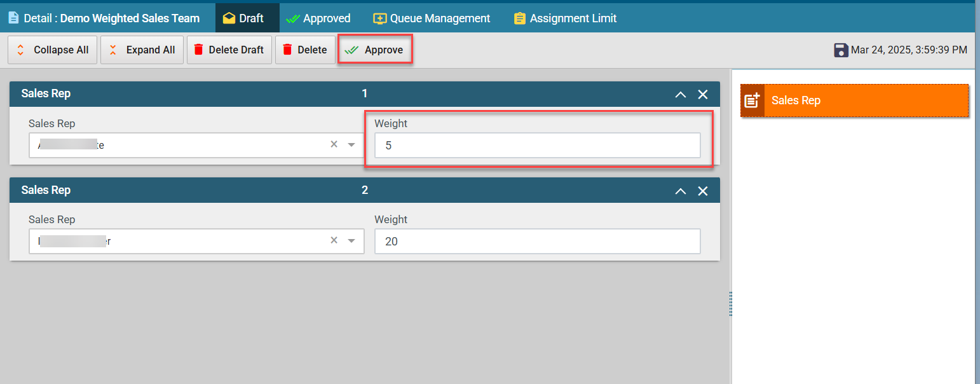This screenshot has width=980, height=384.
Task: Click the Queue Management monitor icon
Action: [379, 18]
